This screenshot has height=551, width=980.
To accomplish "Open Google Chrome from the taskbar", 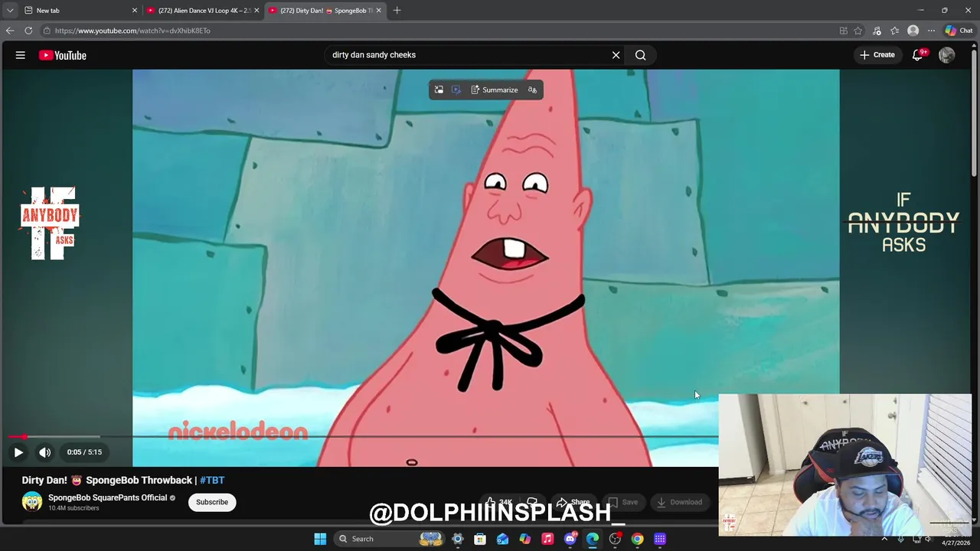I will (x=637, y=539).
